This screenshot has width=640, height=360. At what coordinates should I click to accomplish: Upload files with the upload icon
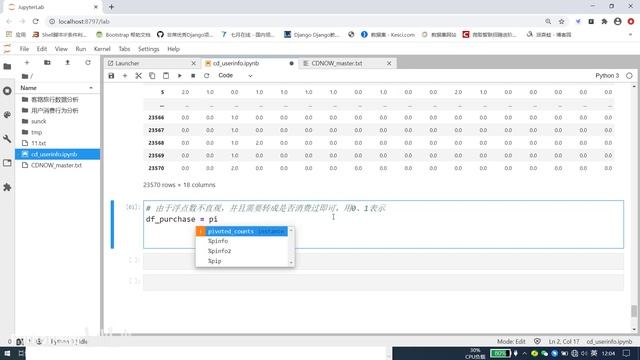click(x=68, y=62)
